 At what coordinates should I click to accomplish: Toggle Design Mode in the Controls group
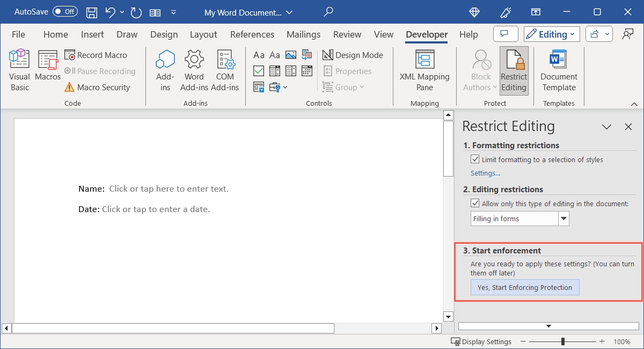coord(353,55)
